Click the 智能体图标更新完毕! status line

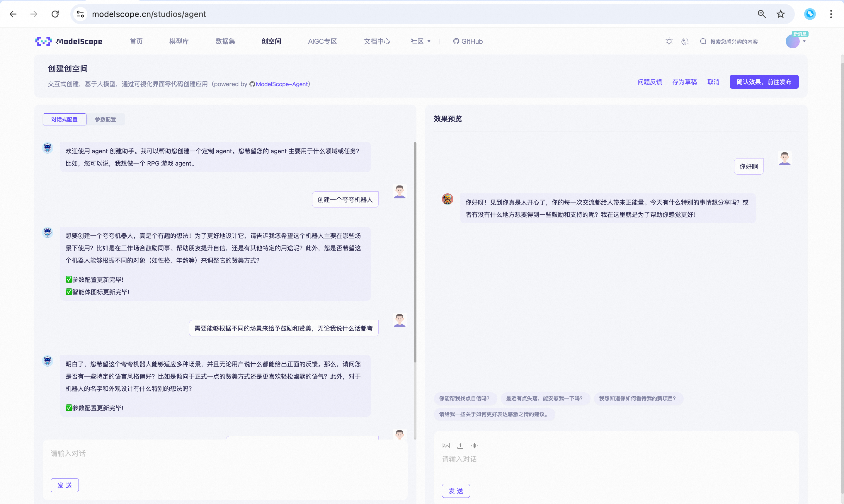pyautogui.click(x=97, y=292)
